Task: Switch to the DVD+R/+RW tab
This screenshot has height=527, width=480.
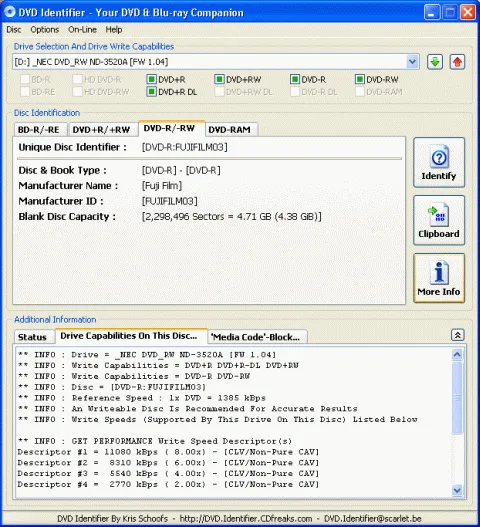Action: [102, 130]
